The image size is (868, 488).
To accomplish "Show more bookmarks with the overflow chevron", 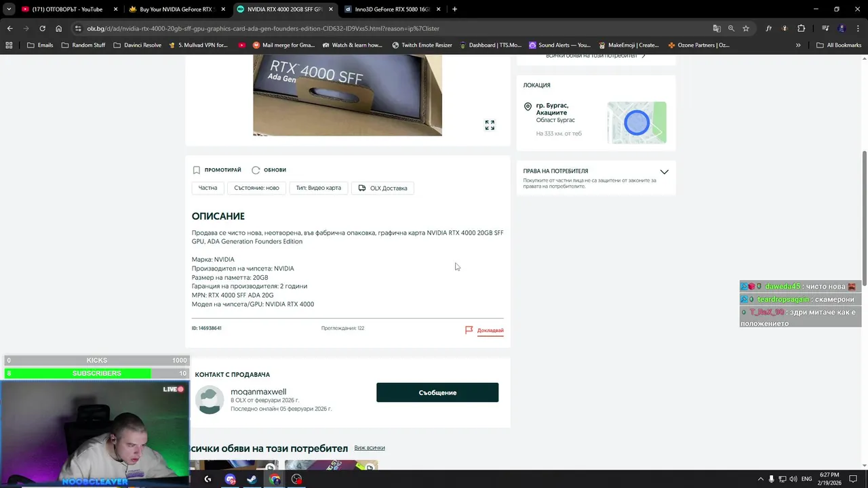I will coord(798,45).
